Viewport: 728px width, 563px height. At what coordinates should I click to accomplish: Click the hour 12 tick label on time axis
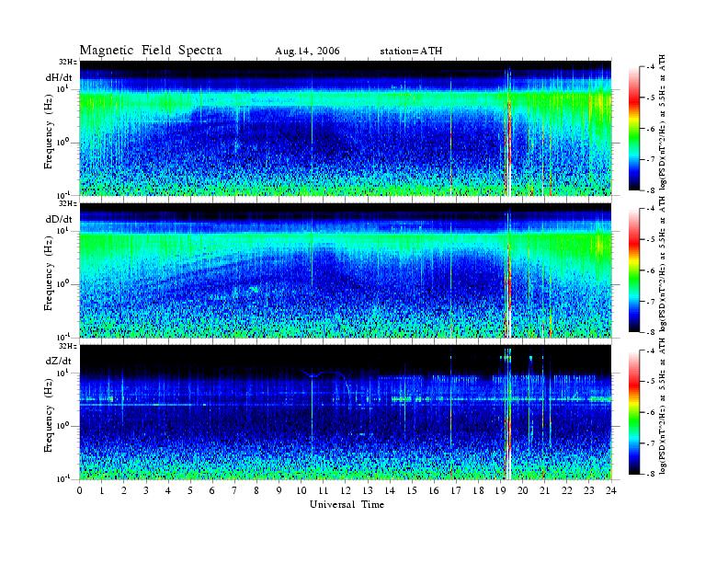coord(346,490)
